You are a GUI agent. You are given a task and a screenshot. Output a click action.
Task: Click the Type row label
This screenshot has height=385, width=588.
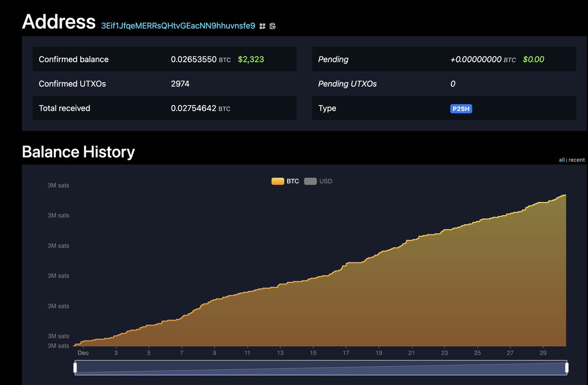[327, 108]
